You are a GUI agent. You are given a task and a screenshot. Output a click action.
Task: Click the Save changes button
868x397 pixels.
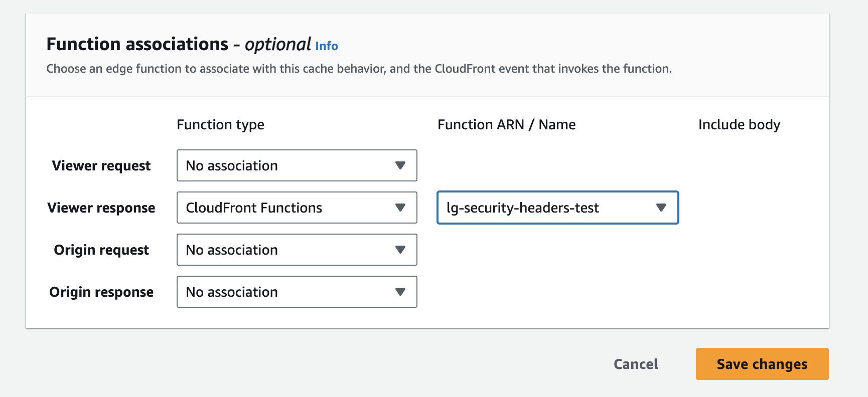point(762,364)
